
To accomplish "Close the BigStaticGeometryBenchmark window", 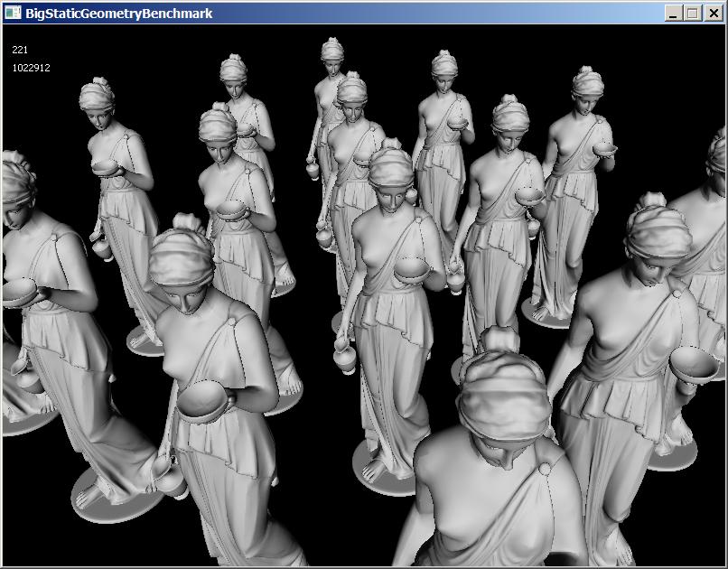I will point(712,13).
